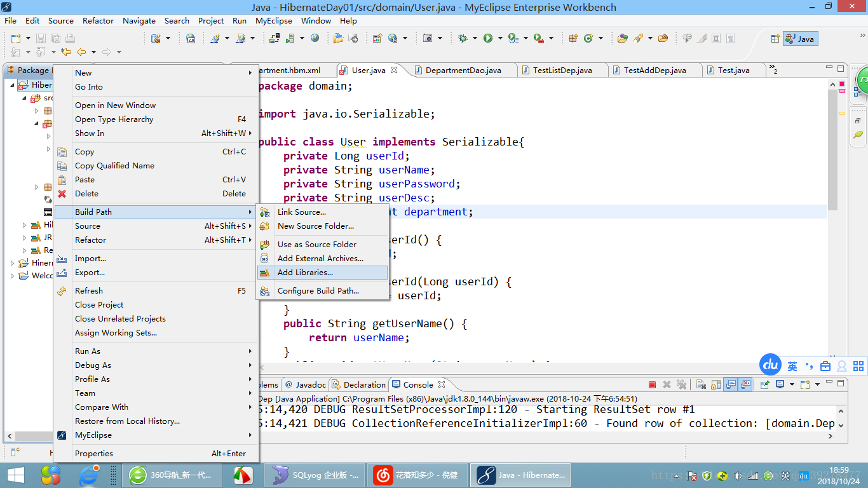Click the Display Selected Console icon
868x488 pixels.
(x=780, y=384)
